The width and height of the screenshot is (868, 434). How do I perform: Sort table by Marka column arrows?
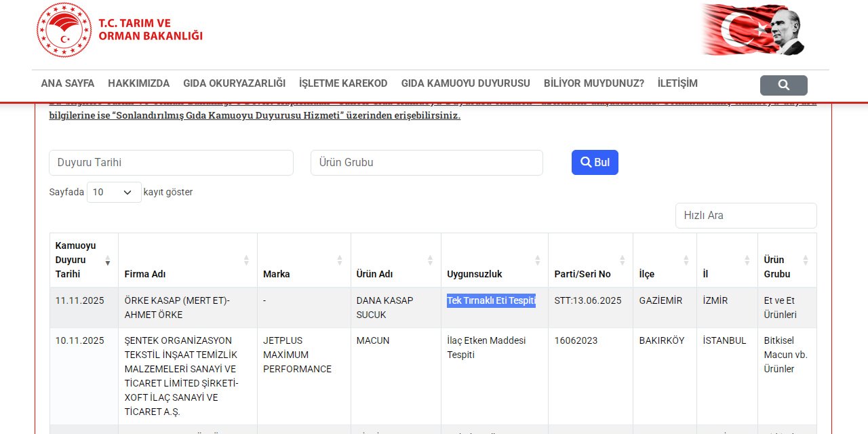click(x=340, y=260)
